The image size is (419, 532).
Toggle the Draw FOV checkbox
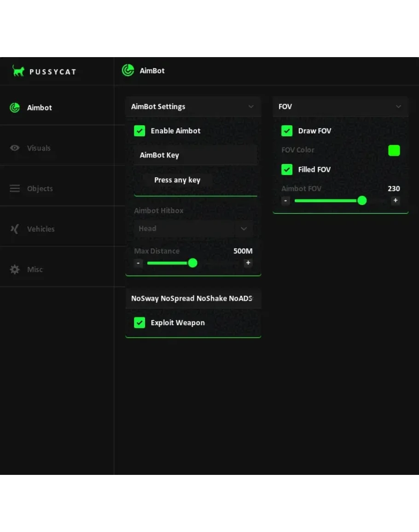pyautogui.click(x=287, y=131)
